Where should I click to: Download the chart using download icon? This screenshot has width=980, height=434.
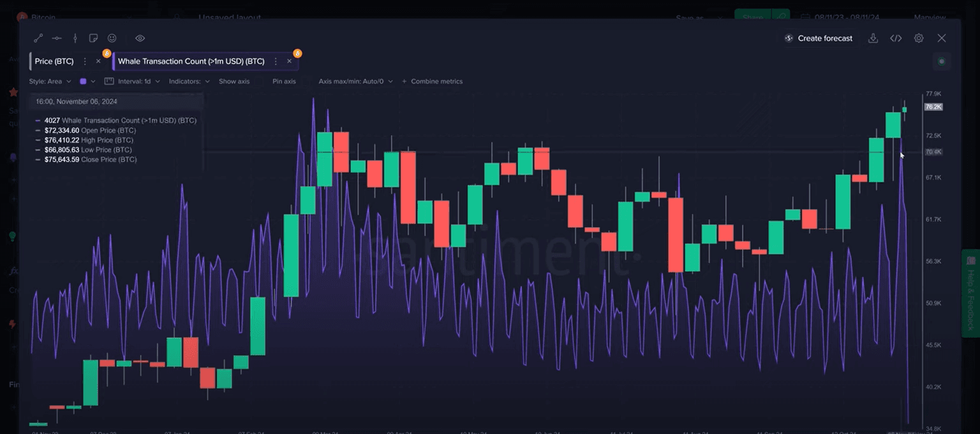pyautogui.click(x=873, y=38)
